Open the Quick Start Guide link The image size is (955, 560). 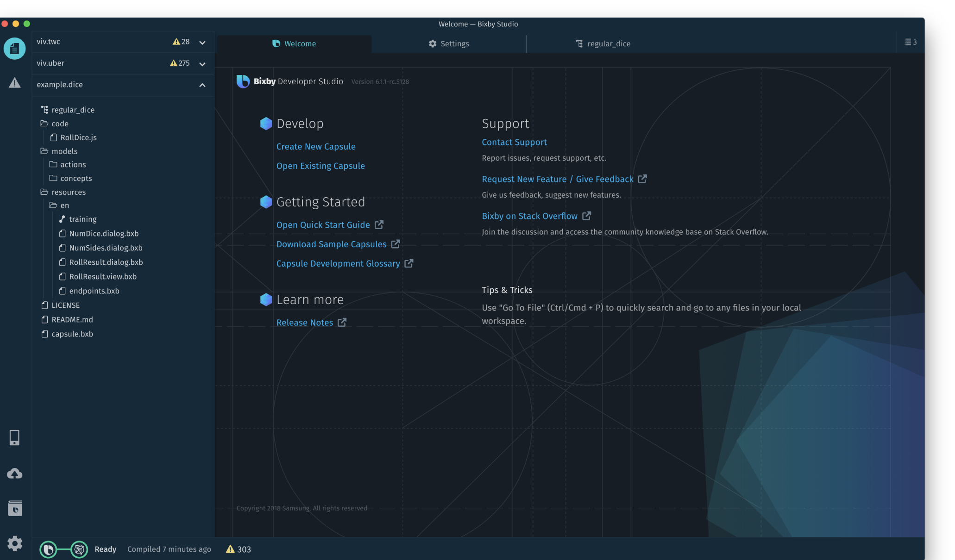pos(323,225)
